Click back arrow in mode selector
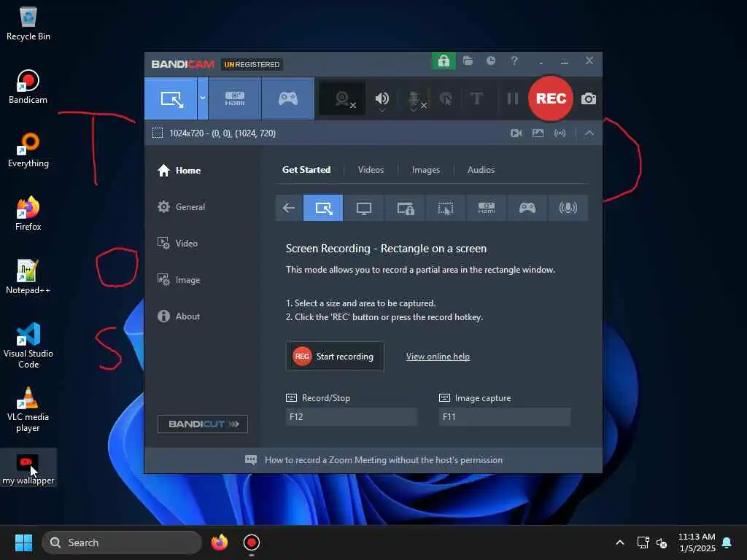Image resolution: width=747 pixels, height=560 pixels. pyautogui.click(x=289, y=208)
